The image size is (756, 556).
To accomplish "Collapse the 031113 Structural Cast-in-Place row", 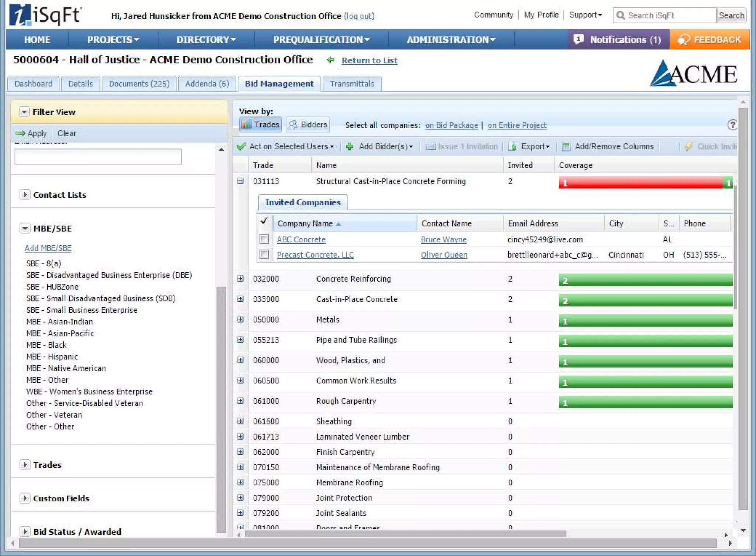I will click(x=240, y=181).
